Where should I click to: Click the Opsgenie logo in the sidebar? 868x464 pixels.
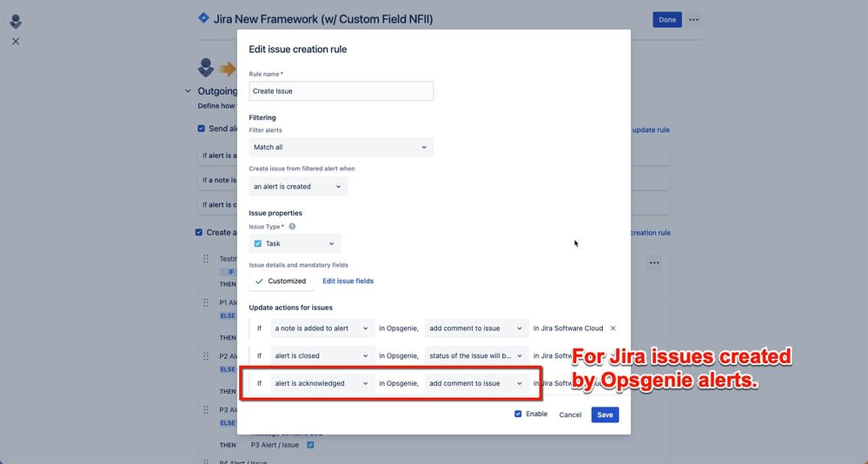pos(16,22)
